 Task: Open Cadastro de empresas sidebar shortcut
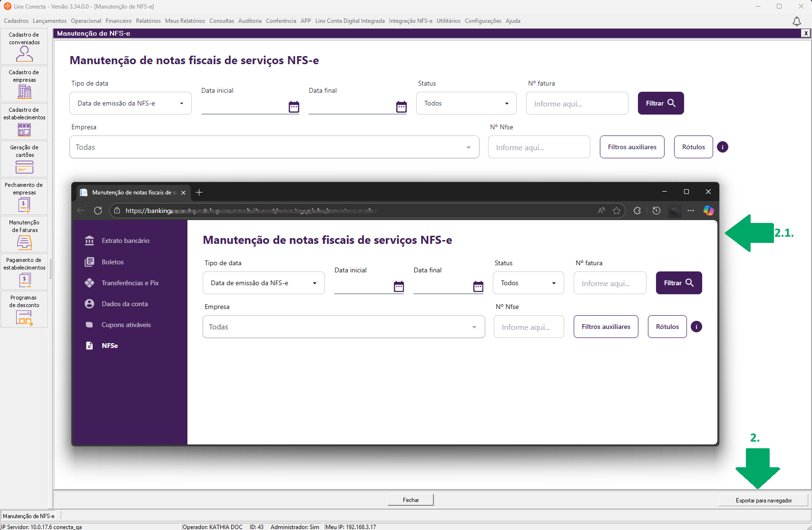pos(24,84)
